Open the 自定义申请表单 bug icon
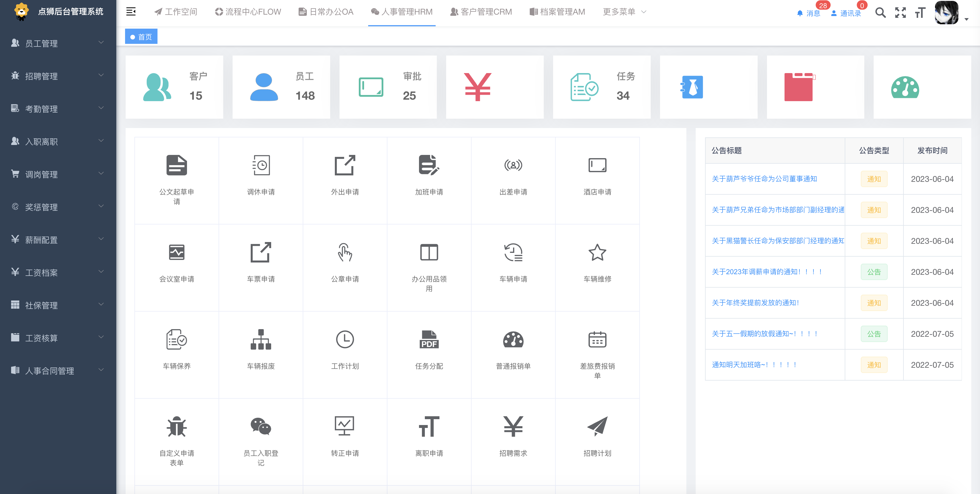The width and height of the screenshot is (980, 494). click(176, 427)
